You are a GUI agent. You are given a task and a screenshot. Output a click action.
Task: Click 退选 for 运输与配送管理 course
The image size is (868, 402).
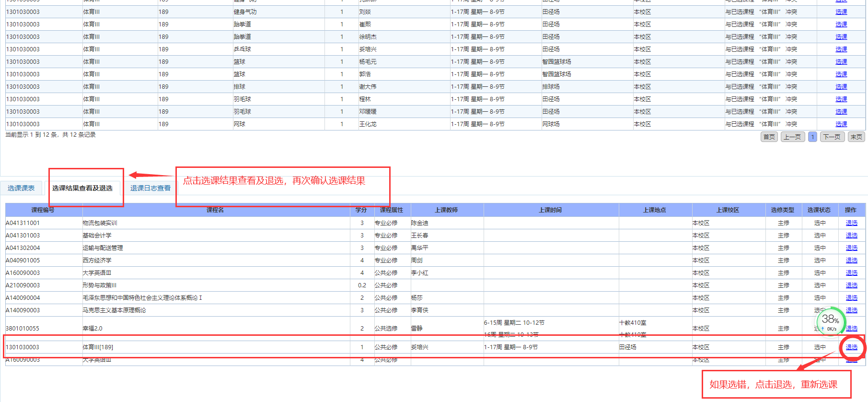click(852, 248)
